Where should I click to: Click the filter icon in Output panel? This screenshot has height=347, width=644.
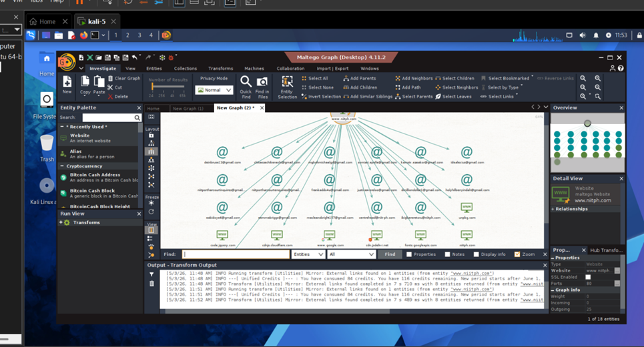click(x=151, y=274)
